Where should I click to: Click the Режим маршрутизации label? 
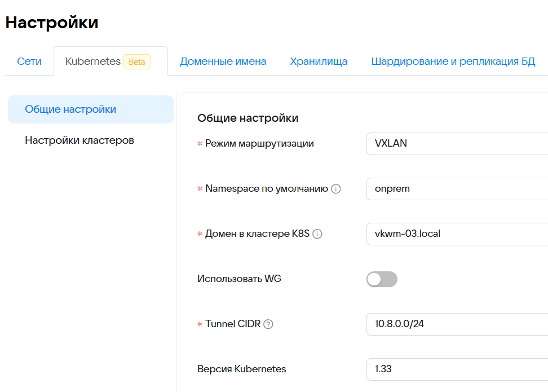[x=259, y=143]
